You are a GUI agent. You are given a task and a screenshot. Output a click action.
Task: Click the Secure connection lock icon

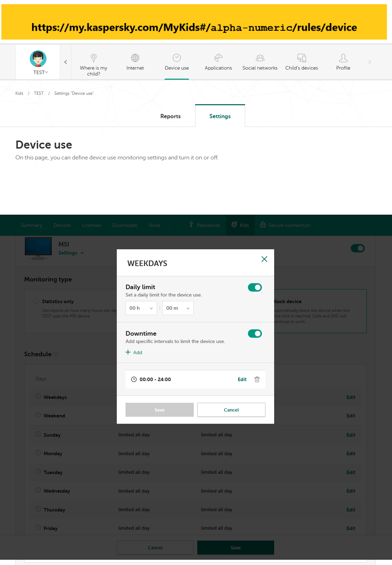tap(263, 225)
